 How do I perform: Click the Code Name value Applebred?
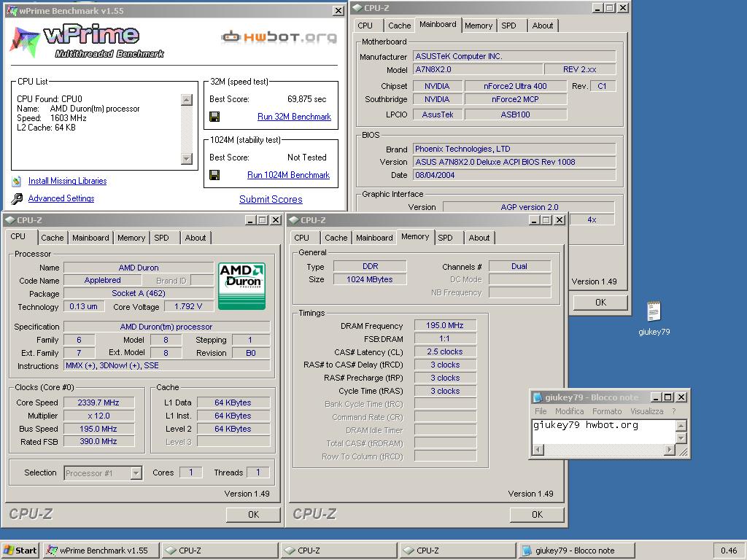click(102, 280)
